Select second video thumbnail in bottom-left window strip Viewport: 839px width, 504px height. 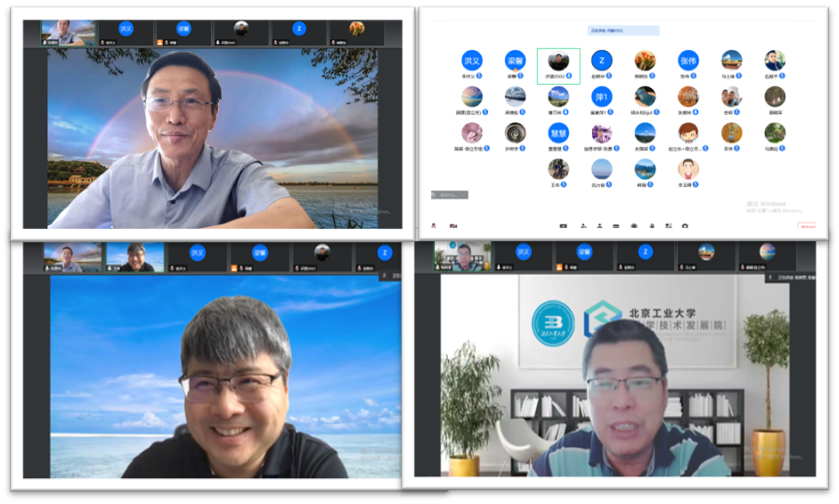(135, 256)
